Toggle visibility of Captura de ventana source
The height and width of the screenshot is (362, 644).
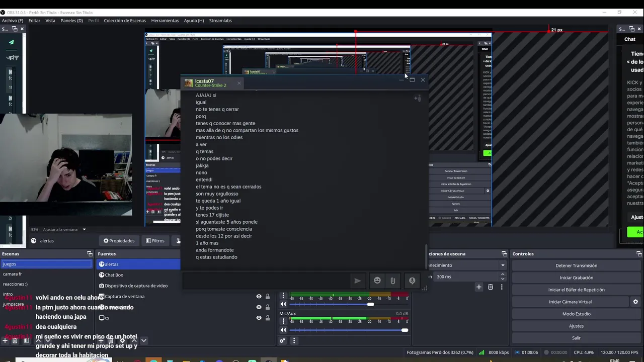click(x=259, y=297)
